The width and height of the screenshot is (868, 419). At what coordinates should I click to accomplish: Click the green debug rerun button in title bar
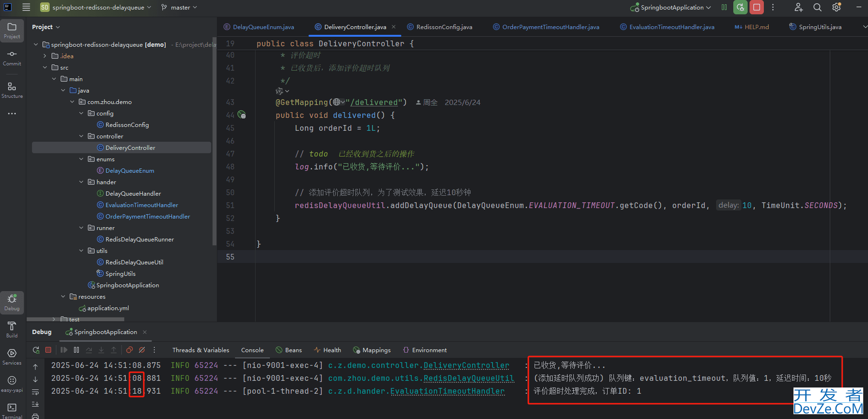tap(740, 7)
